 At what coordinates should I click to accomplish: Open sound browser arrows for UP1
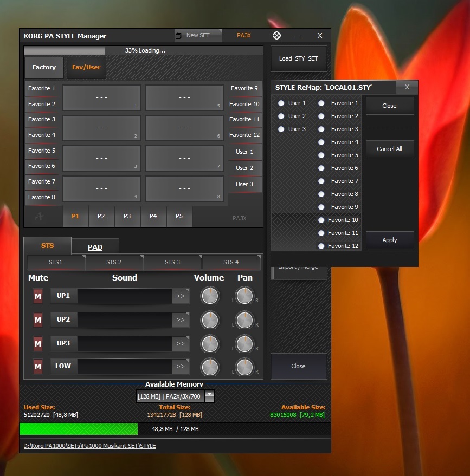[181, 296]
